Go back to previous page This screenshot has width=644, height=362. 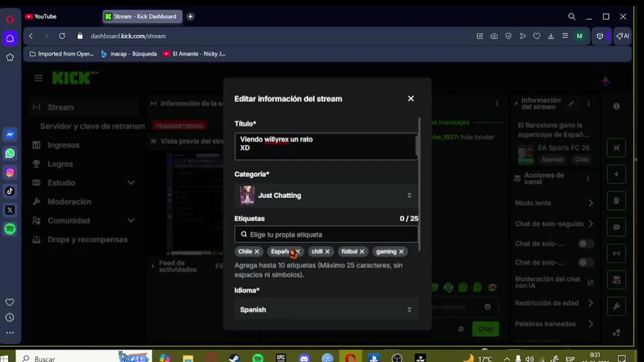tap(31, 36)
